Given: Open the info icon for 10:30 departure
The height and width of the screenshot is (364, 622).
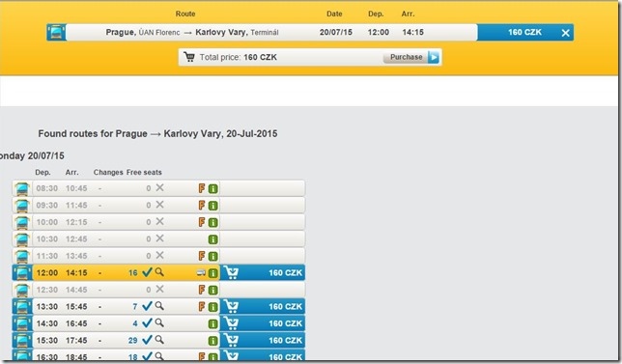Looking at the screenshot, I should 213,239.
